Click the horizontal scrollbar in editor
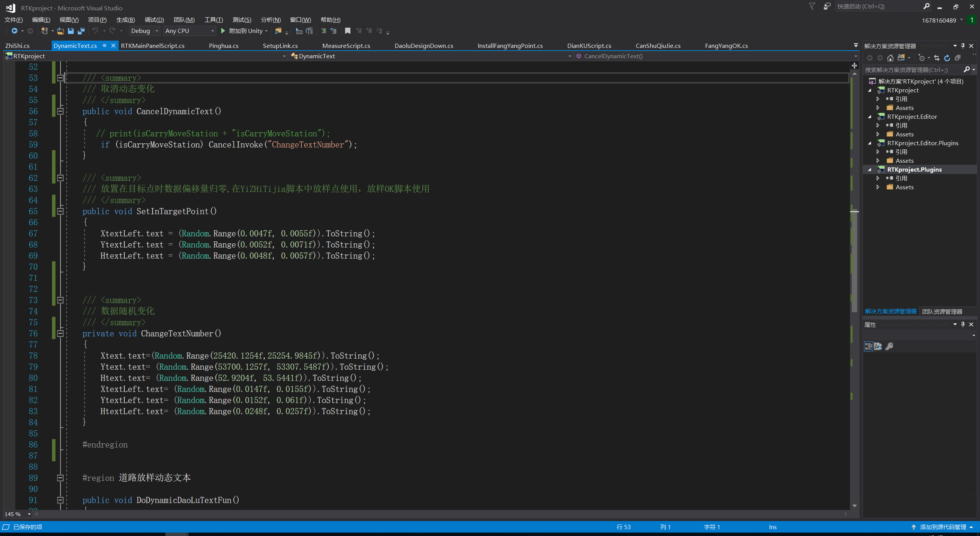This screenshot has width=980, height=536. tap(440, 514)
